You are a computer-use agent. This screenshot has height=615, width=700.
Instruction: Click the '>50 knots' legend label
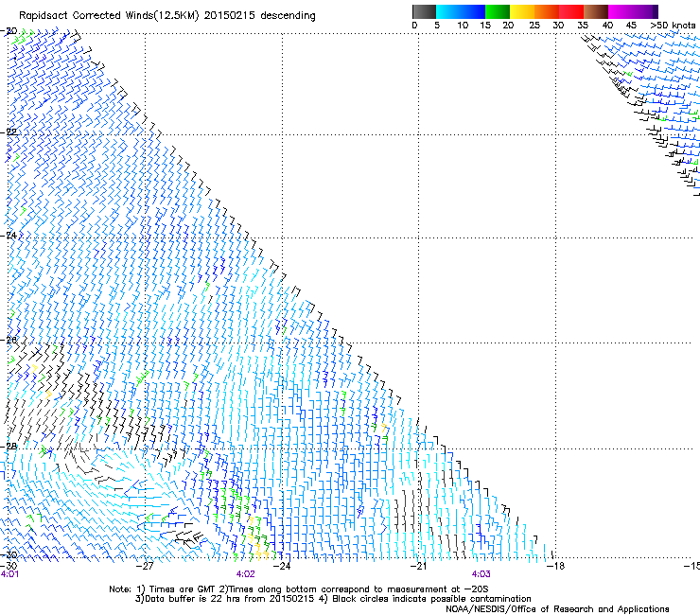pos(673,26)
